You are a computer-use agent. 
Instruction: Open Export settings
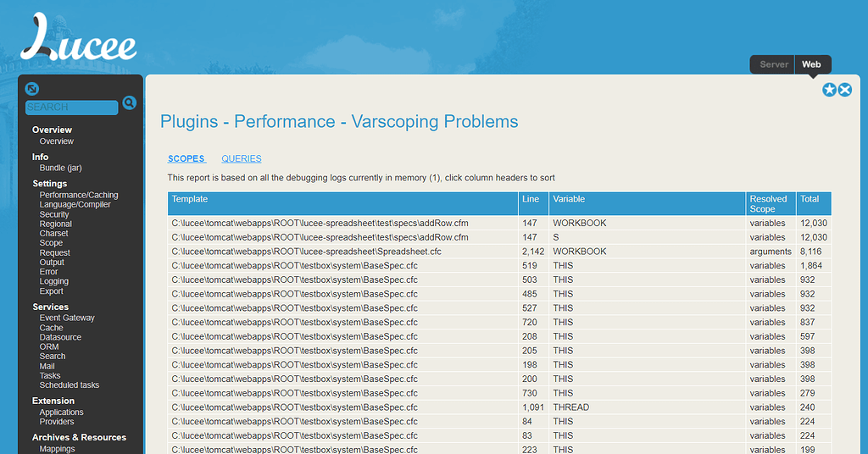[52, 291]
